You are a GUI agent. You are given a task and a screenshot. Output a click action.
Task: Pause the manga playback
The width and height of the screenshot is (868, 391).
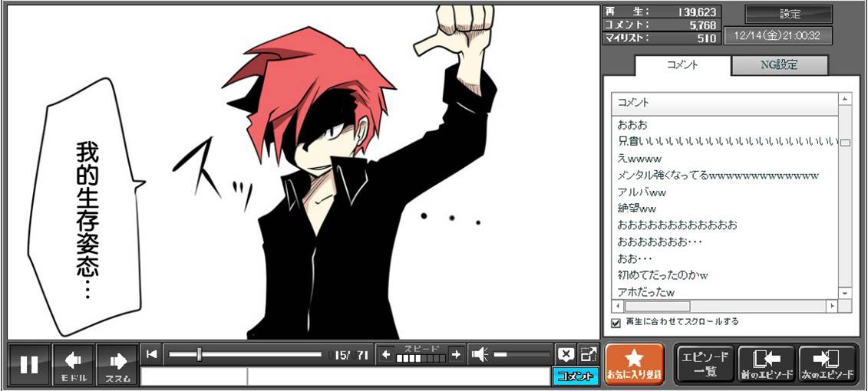click(x=29, y=364)
